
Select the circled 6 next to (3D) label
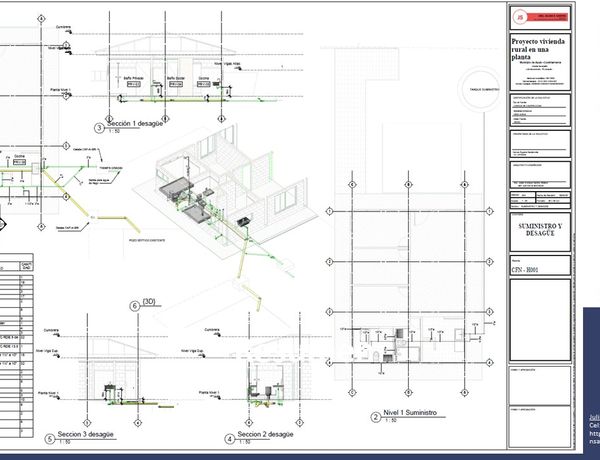point(134,305)
